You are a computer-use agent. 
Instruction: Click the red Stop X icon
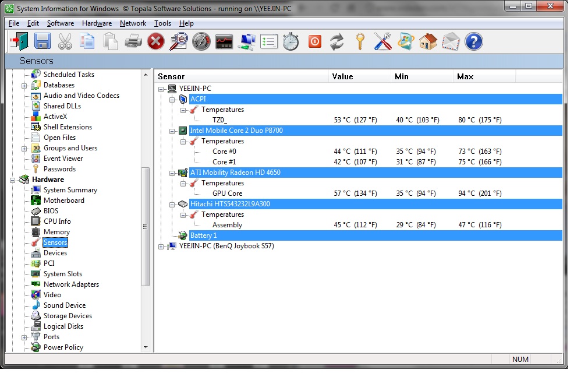point(155,41)
